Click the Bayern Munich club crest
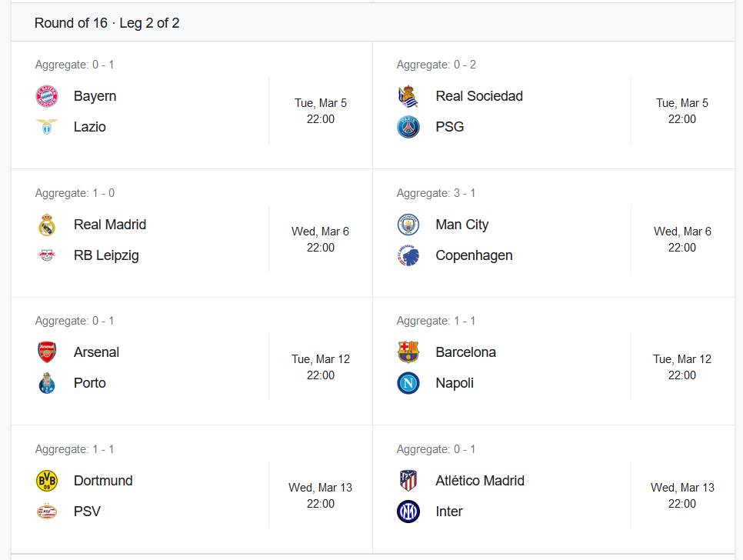The image size is (743, 560). click(47, 96)
